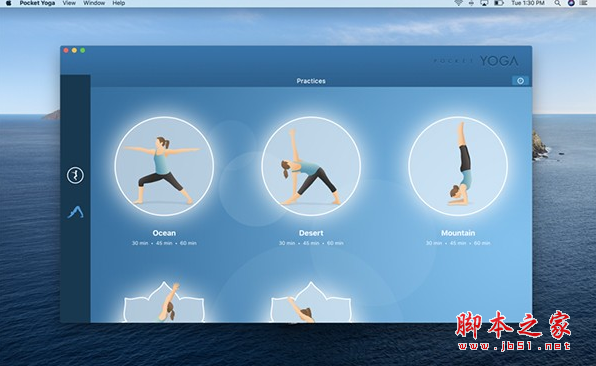Open the Poses icon in the sidebar
This screenshot has height=366, width=596.
point(76,212)
